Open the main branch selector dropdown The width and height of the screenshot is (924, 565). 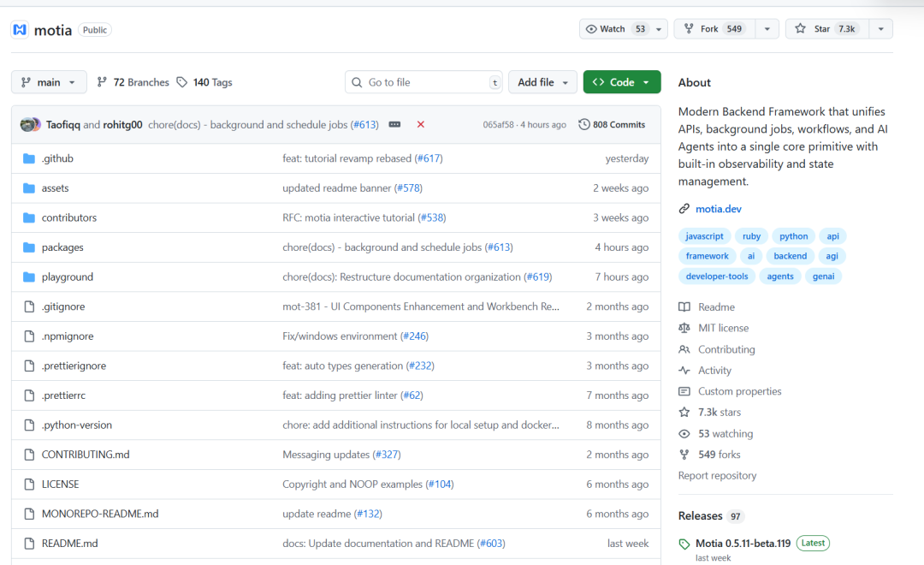pyautogui.click(x=49, y=82)
